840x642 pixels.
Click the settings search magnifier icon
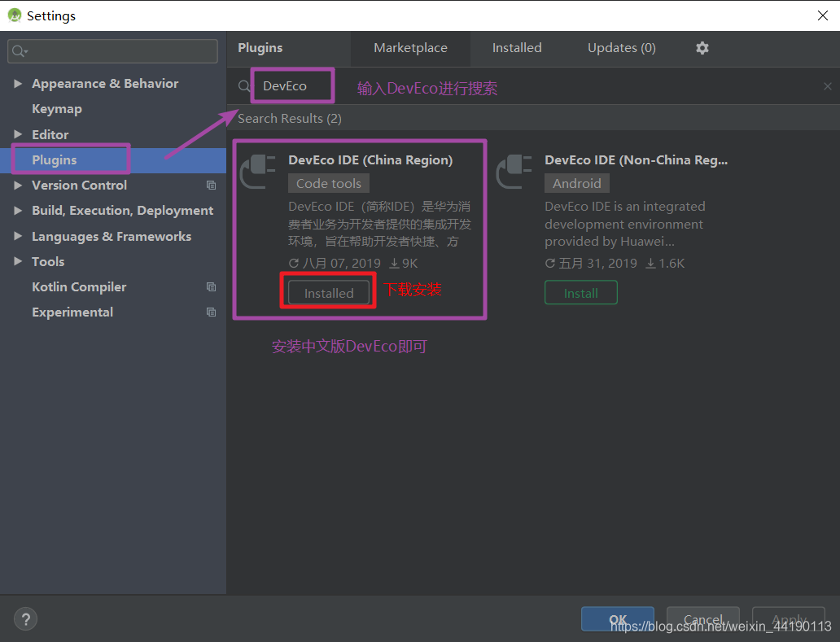[19, 51]
